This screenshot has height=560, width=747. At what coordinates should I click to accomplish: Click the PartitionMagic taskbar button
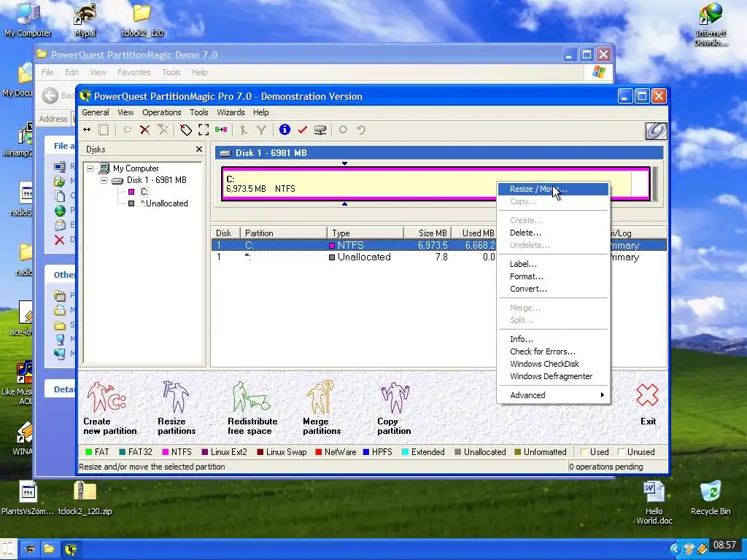coord(71,550)
